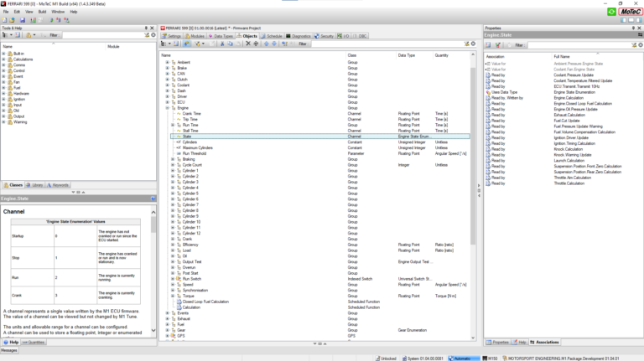Screen dimensions: 644x361
Task: Open Properties filter settings gear icon
Action: 641,45
